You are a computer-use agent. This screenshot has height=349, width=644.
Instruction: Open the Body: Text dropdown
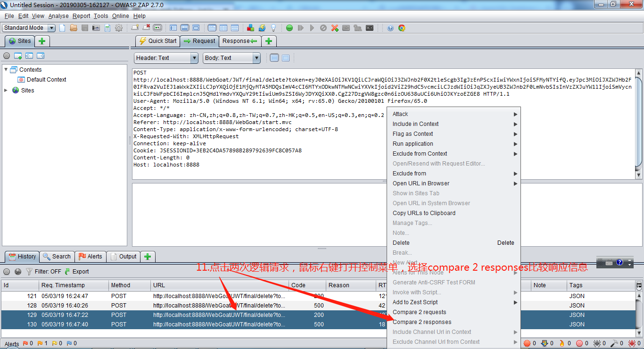232,58
